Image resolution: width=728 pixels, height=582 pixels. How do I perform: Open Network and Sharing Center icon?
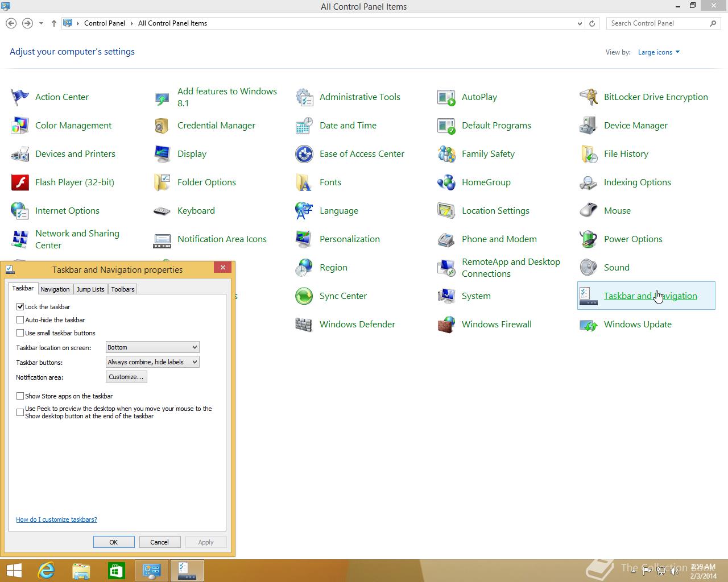pos(20,239)
